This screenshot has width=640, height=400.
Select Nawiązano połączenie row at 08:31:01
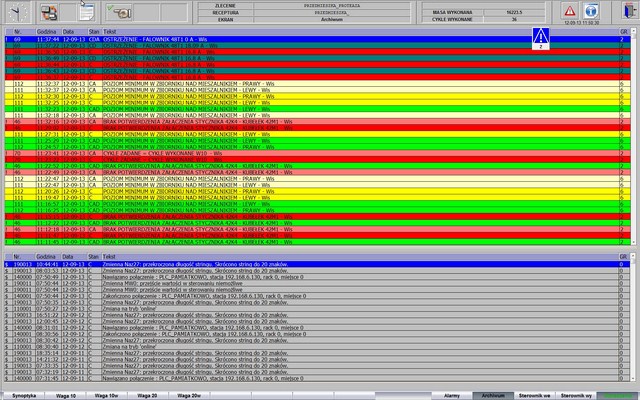click(318, 328)
